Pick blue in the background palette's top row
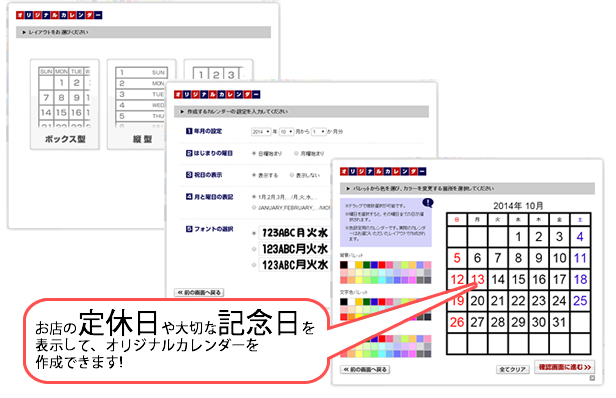The image size is (616, 398). click(x=374, y=265)
